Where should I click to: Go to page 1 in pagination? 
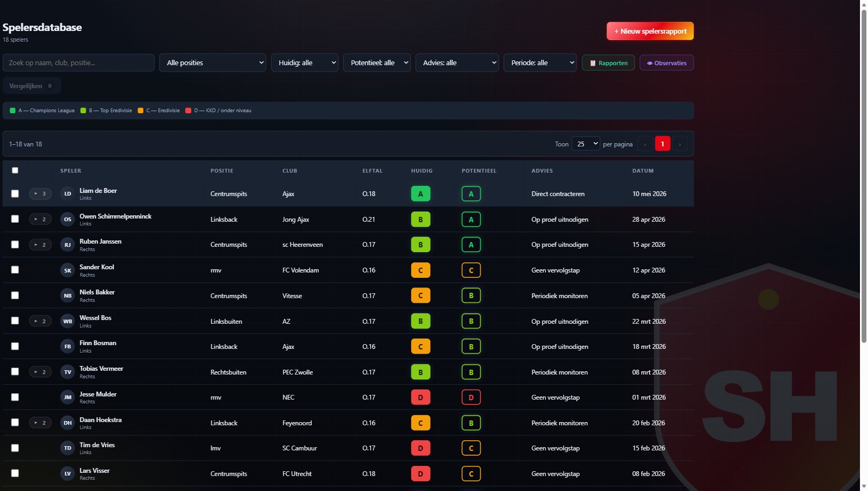pyautogui.click(x=663, y=144)
